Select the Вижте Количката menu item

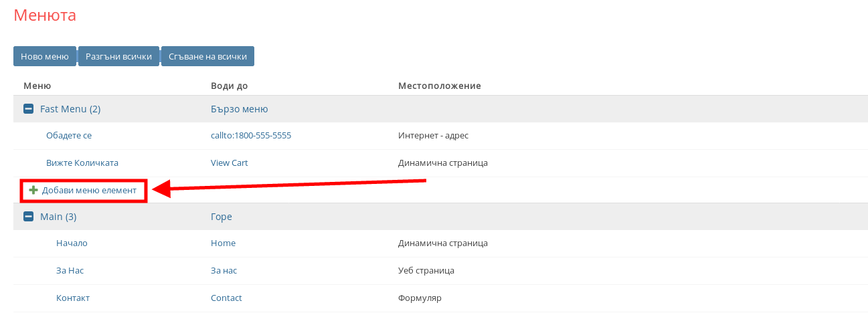[82, 163]
